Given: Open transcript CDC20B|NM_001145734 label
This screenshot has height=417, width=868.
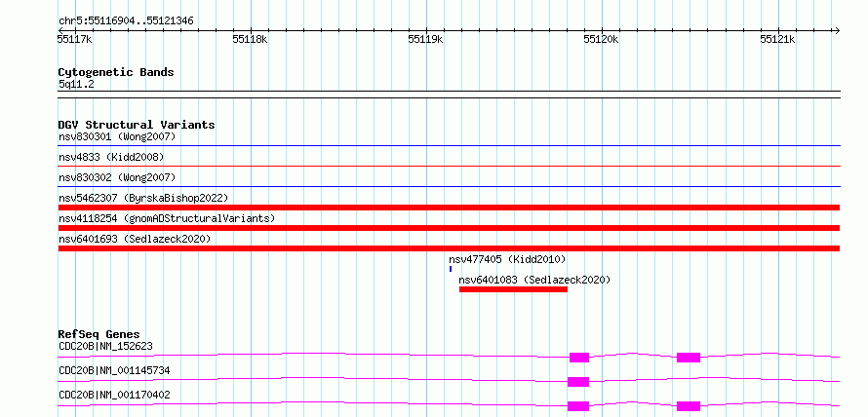Looking at the screenshot, I should coord(114,370).
